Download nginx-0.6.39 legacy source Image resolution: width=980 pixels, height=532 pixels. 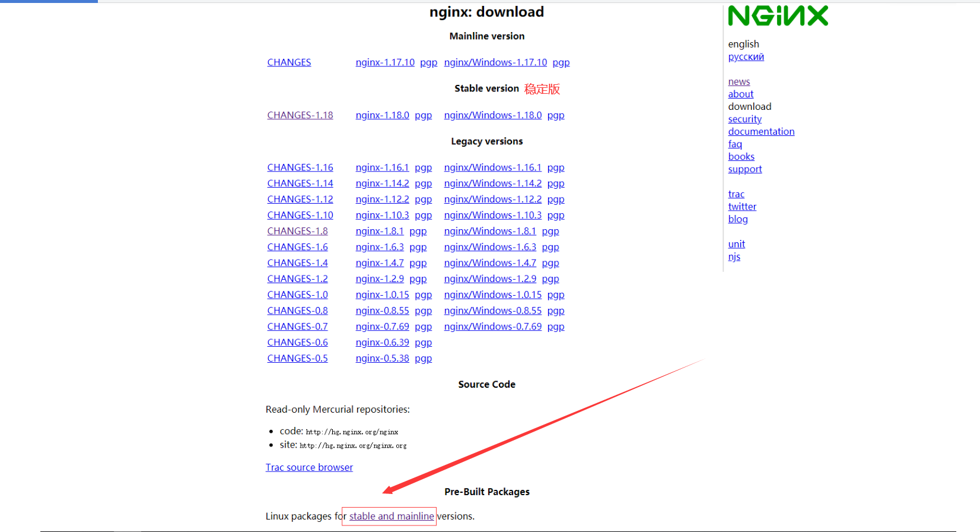point(383,343)
